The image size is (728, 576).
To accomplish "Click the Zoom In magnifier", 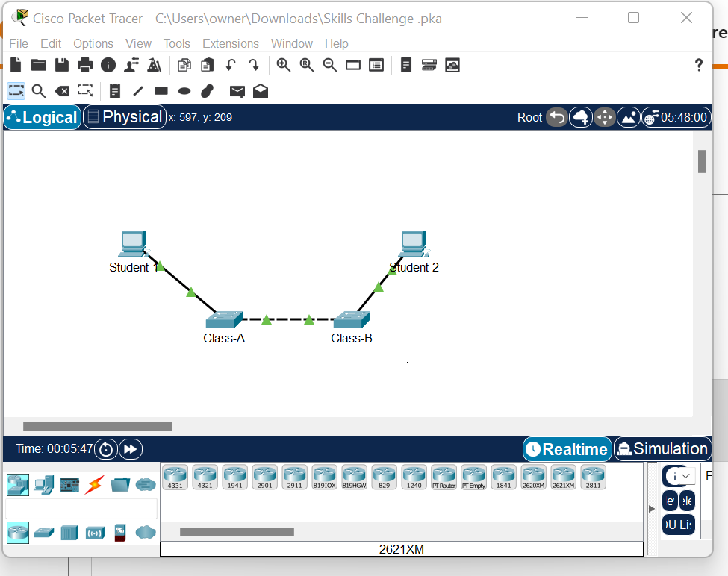I will (x=283, y=65).
